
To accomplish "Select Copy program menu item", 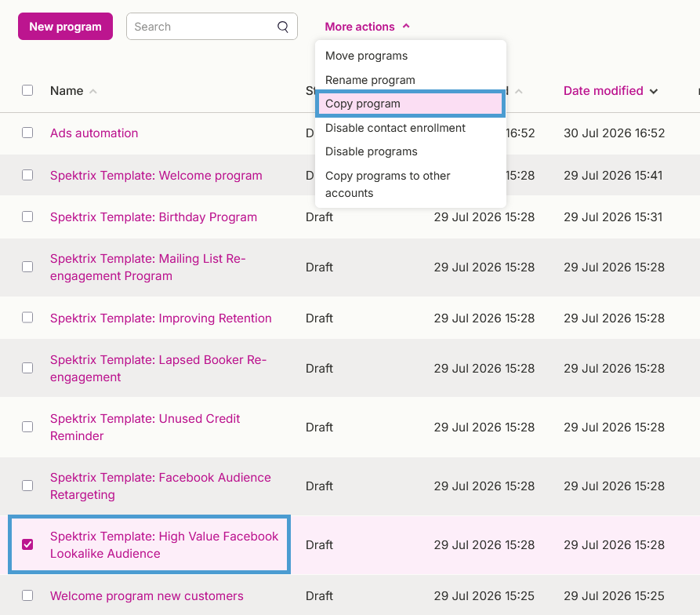I will click(411, 104).
